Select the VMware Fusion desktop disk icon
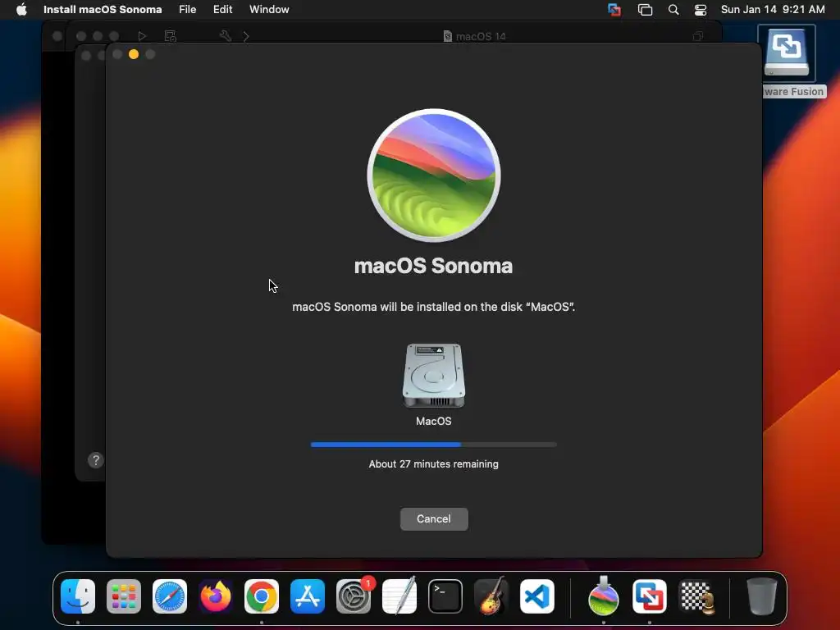 (x=787, y=53)
